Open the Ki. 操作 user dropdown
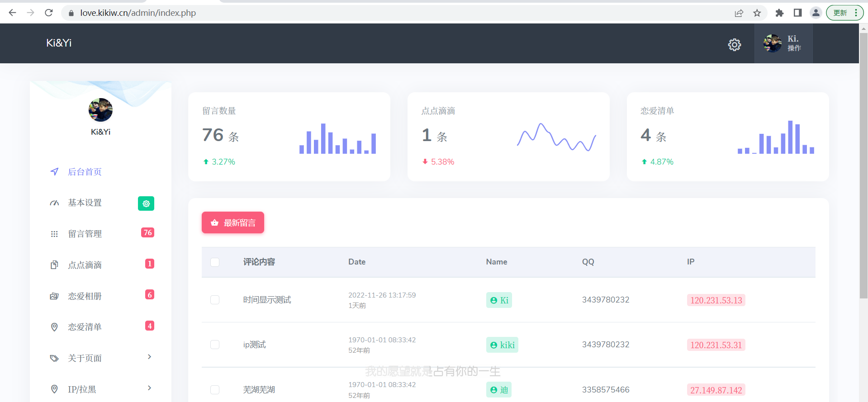This screenshot has height=402, width=868. tap(783, 43)
